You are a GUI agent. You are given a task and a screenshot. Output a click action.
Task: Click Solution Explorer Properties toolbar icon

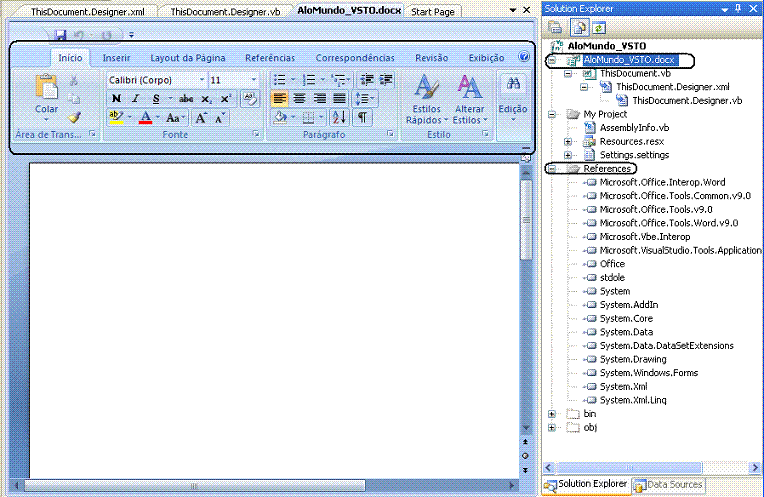click(x=555, y=28)
